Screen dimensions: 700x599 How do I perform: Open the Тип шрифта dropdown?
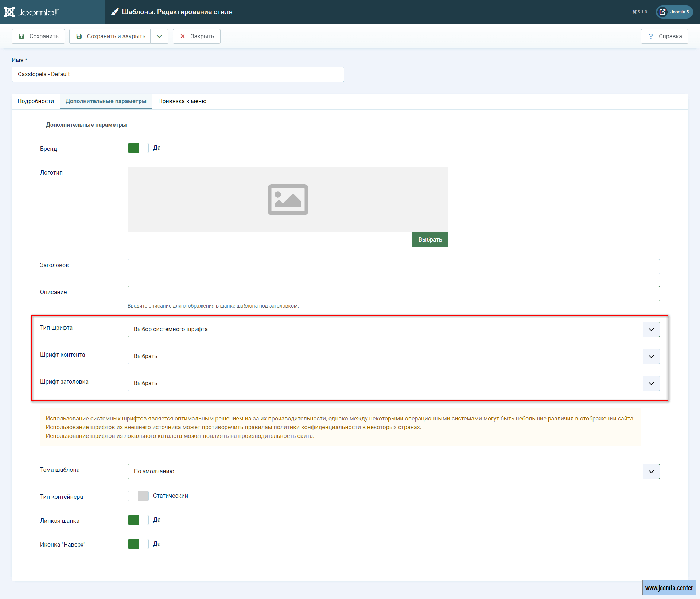coord(393,329)
